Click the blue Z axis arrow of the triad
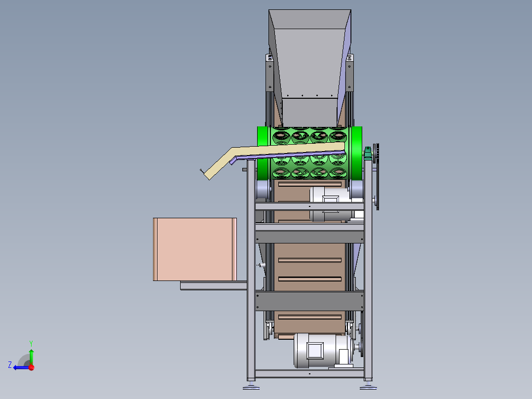This screenshot has height=399, width=532. tap(20, 367)
